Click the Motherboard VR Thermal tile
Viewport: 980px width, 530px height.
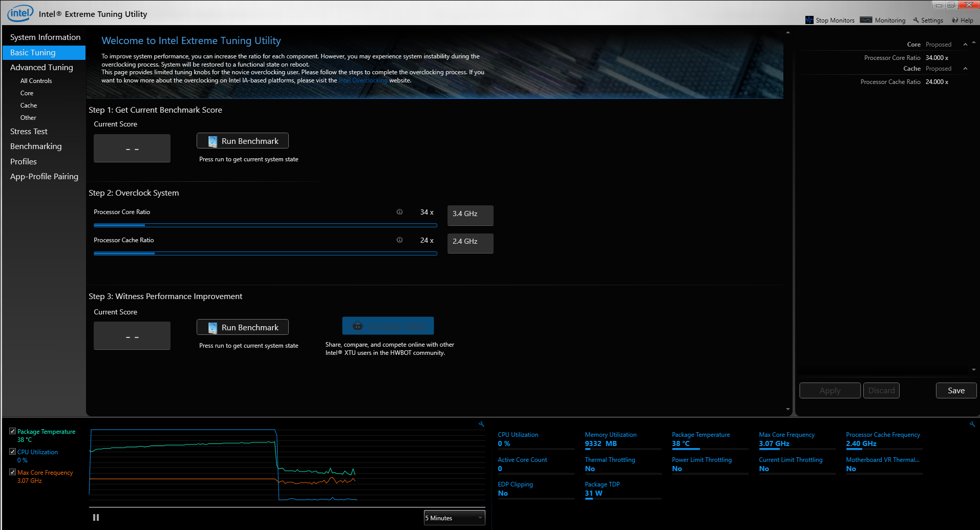[884, 465]
